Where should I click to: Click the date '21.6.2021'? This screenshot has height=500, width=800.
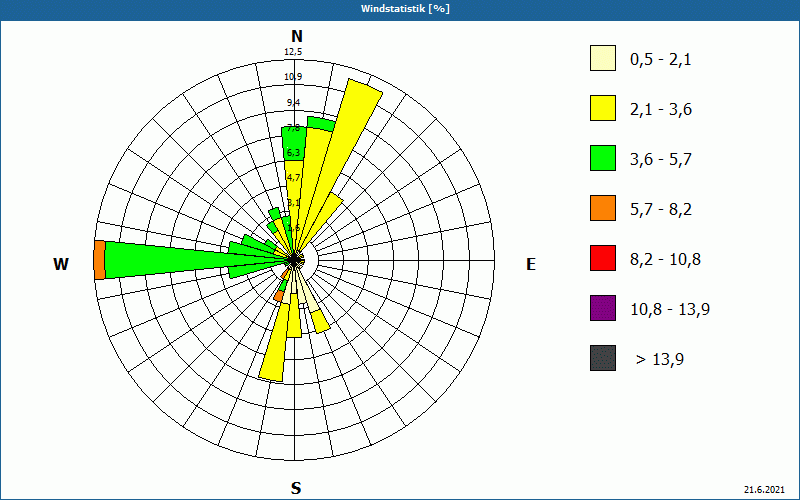[x=764, y=490]
